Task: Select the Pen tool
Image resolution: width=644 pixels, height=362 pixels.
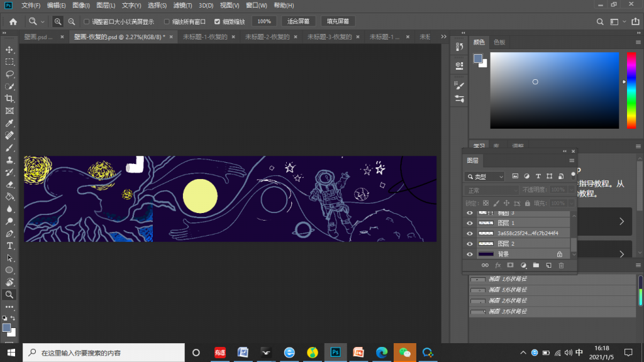Action: click(x=9, y=234)
